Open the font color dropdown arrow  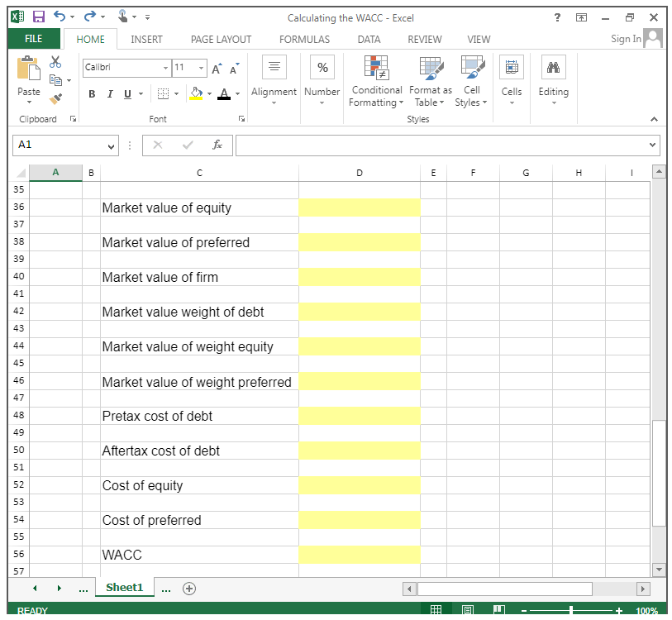[x=238, y=94]
